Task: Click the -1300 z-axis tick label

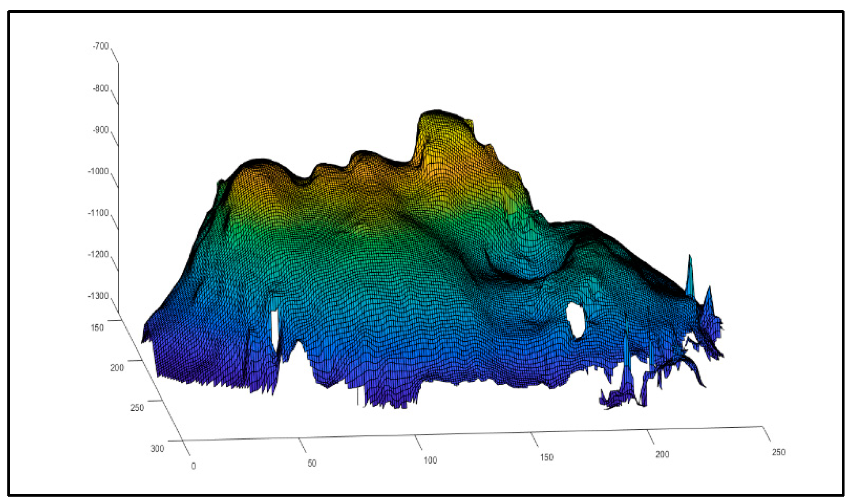Action: click(98, 296)
